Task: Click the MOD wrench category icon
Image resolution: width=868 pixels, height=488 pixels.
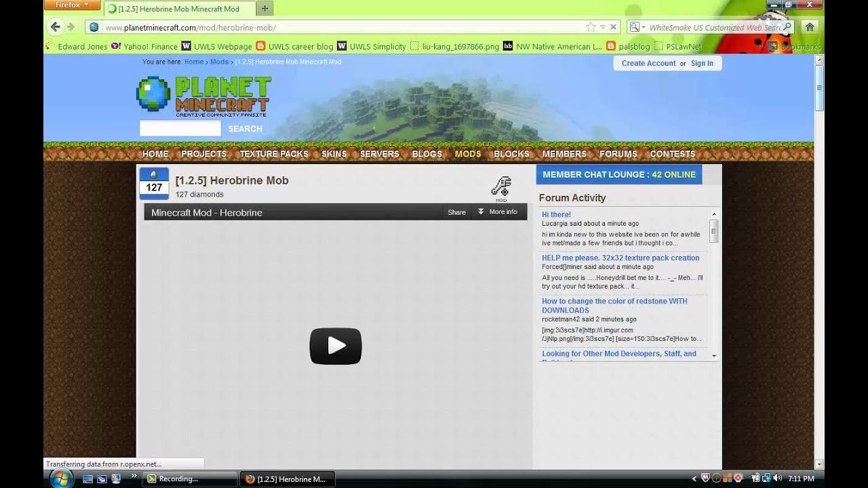Action: (x=501, y=189)
